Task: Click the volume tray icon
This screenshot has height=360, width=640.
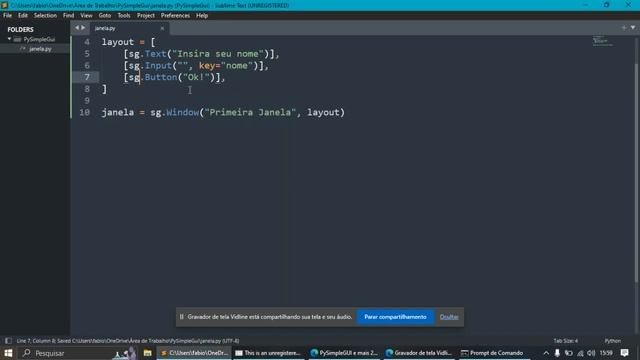Action: 591,353
